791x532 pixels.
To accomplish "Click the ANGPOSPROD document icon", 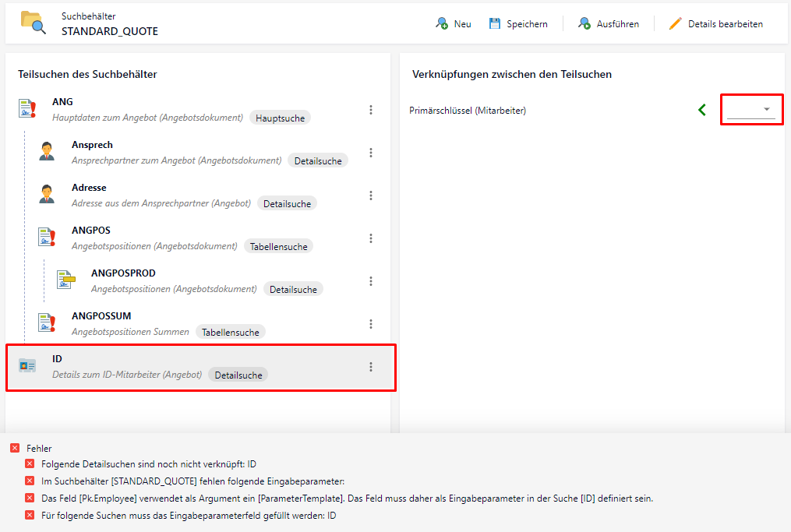I will [65, 280].
